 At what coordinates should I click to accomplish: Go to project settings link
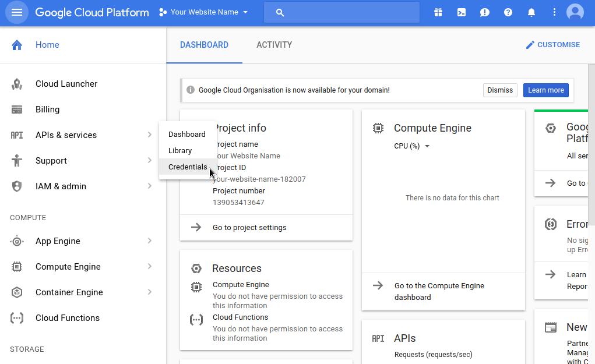[x=249, y=228]
